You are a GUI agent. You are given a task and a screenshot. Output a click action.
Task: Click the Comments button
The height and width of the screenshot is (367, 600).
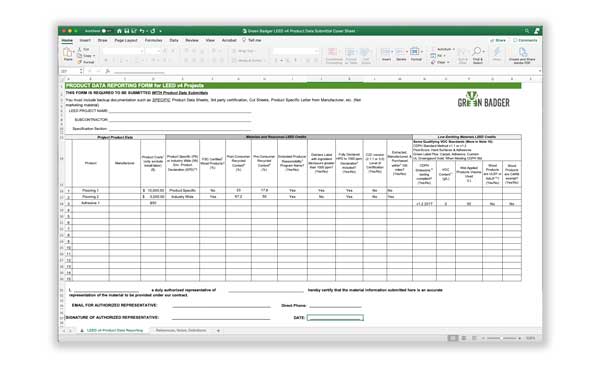[x=525, y=40]
